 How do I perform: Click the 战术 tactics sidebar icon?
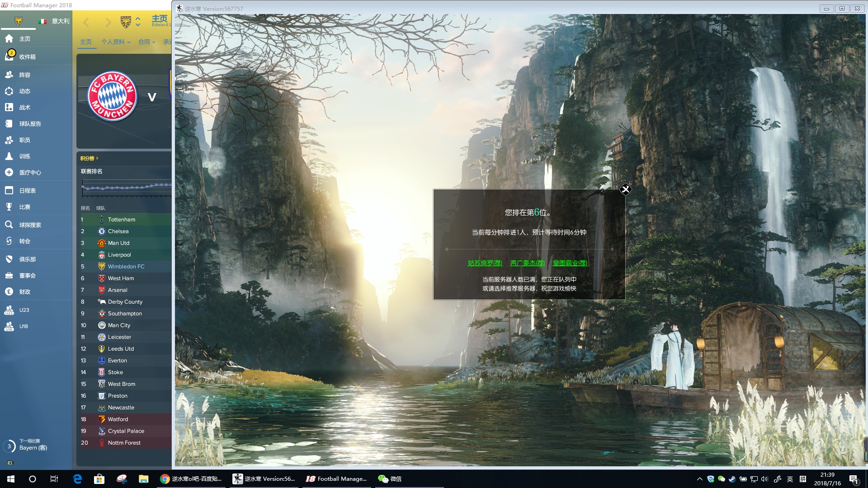click(x=9, y=108)
